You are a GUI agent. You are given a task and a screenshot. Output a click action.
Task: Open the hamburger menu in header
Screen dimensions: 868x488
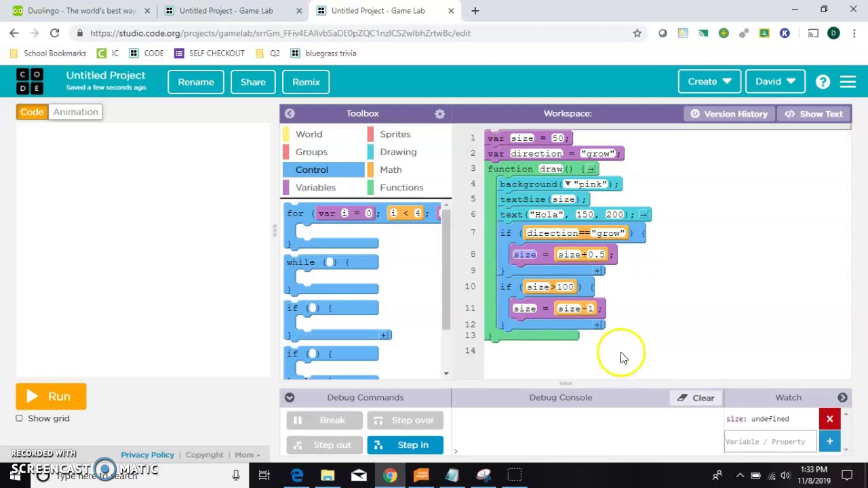click(x=848, y=82)
